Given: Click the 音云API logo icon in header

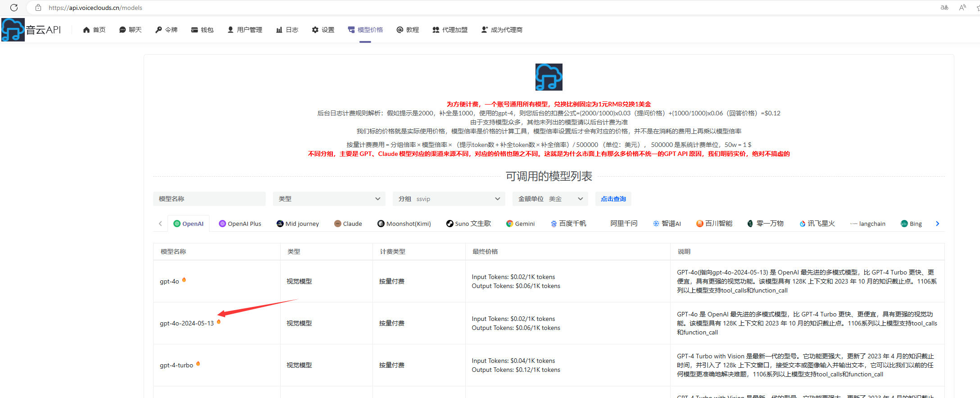Looking at the screenshot, I should [x=13, y=30].
